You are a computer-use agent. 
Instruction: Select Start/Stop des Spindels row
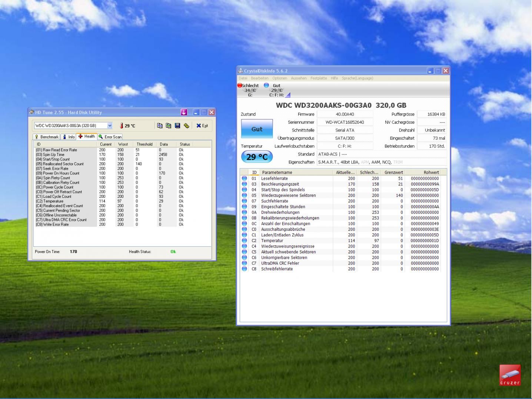pyautogui.click(x=341, y=190)
